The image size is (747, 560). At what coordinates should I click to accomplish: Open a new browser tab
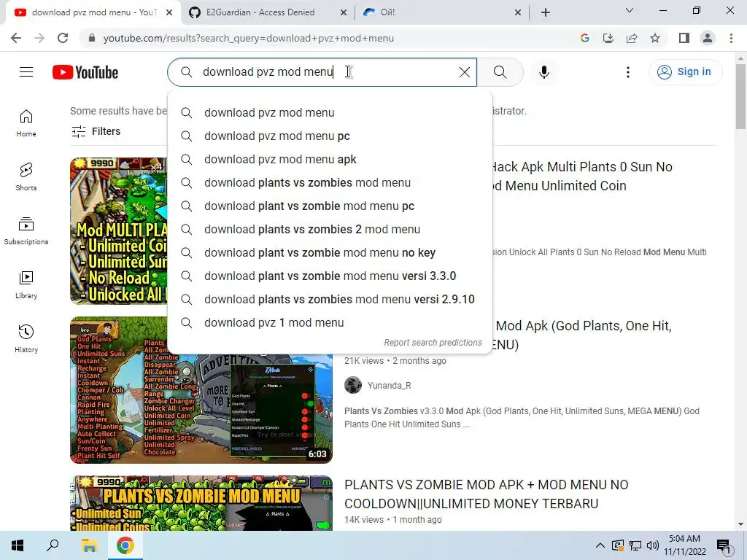click(x=546, y=12)
